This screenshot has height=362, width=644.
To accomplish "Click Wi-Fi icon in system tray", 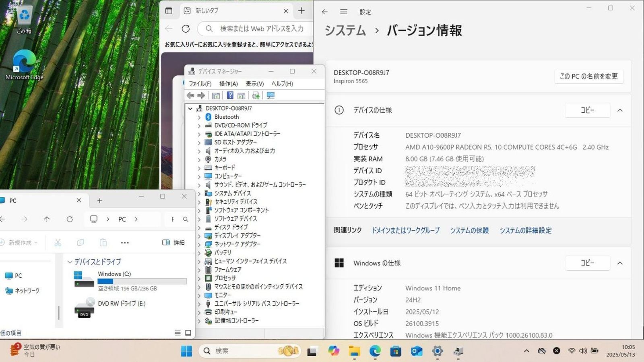I will 572,351.
